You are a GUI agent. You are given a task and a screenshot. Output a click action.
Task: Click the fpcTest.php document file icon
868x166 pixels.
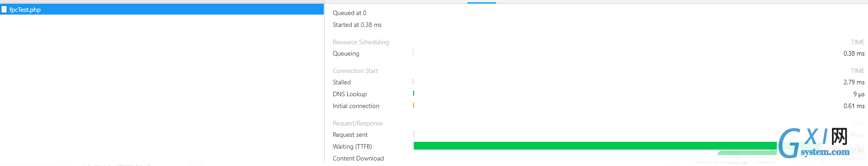pyautogui.click(x=4, y=9)
